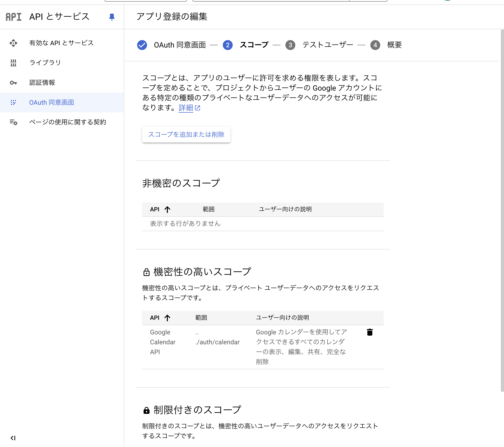
Task: Click the 表示する行がありません row
Action: click(263, 224)
